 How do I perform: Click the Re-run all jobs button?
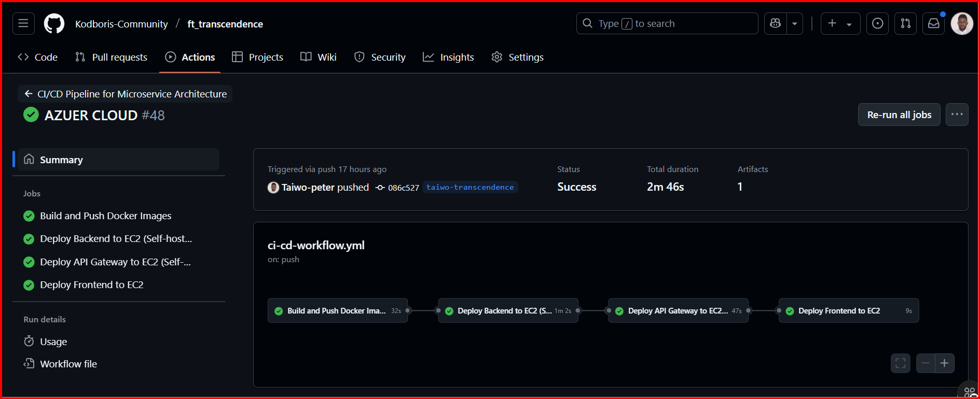coord(899,115)
